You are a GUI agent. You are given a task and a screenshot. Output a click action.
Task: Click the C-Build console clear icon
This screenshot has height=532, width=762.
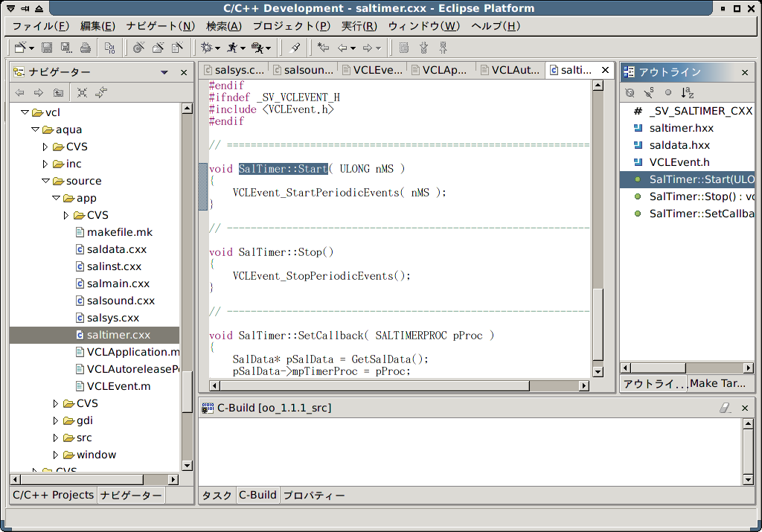coord(726,408)
